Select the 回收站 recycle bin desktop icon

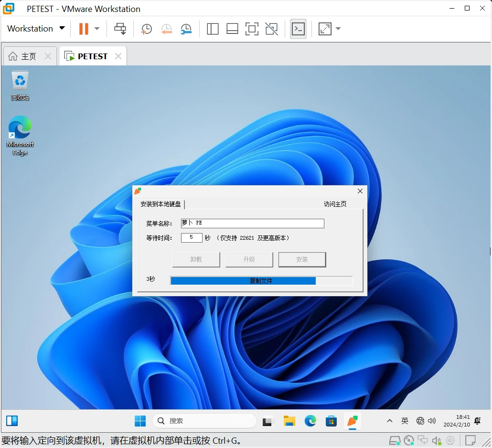pos(20,85)
